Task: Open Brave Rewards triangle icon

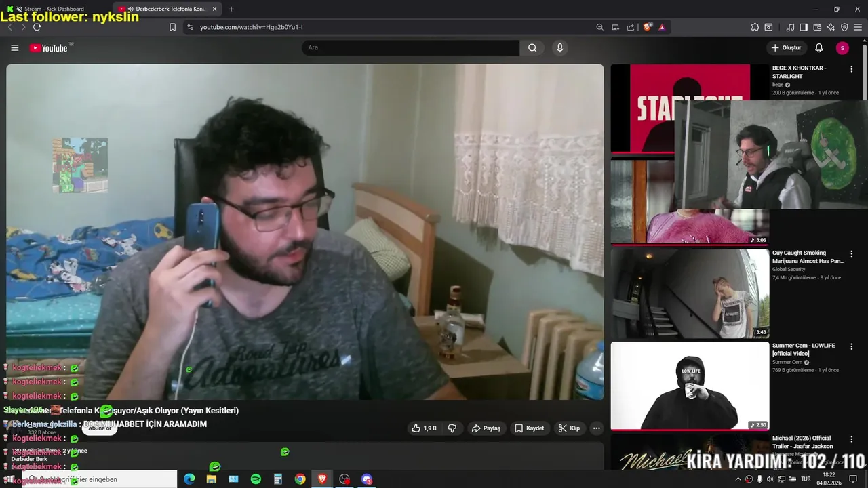Action: (x=662, y=27)
